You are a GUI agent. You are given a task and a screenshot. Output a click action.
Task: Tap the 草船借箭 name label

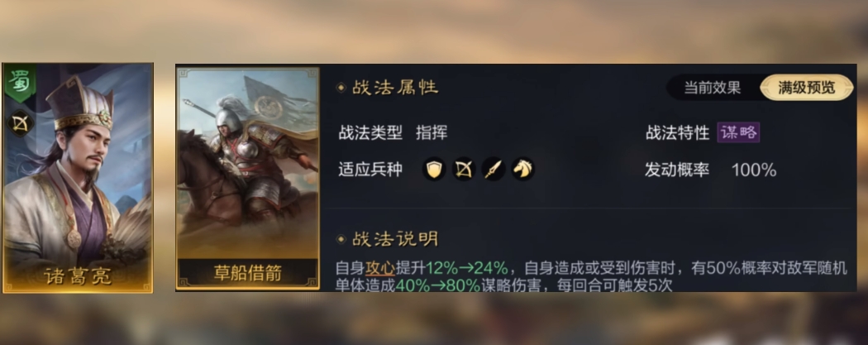(x=248, y=273)
